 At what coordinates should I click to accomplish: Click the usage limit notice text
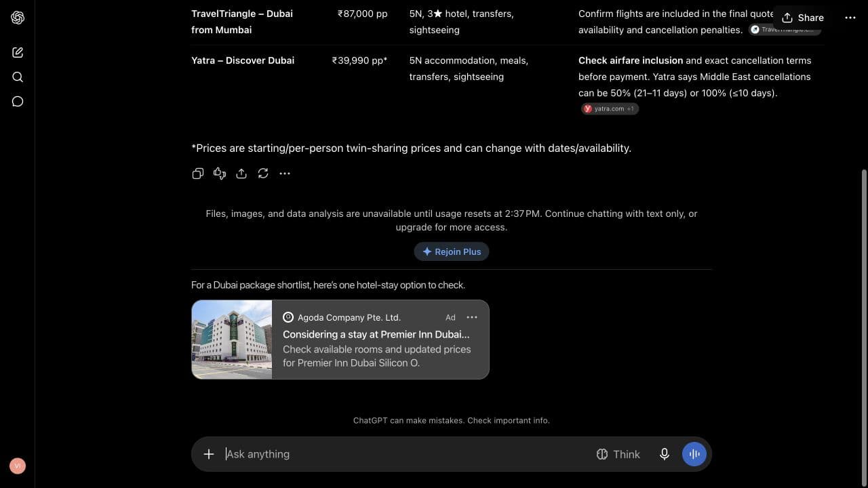pos(452,220)
